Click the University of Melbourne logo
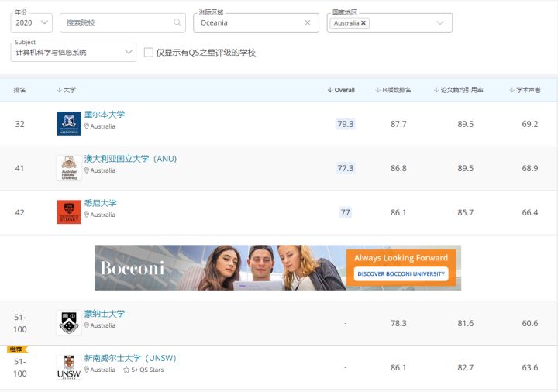Viewport: 558px width, 392px height. coord(69,123)
